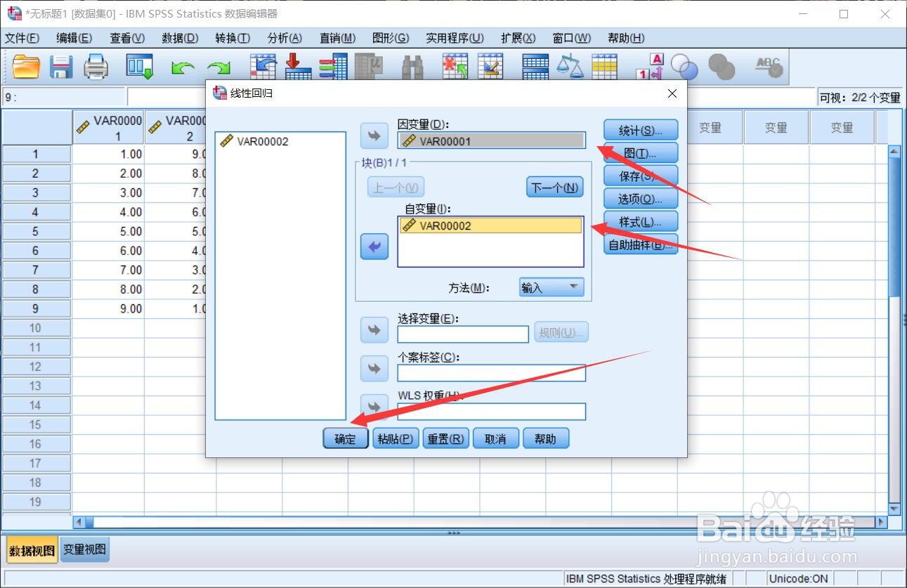Click the Show all variables grey circles icon
This screenshot has width=907, height=588.
pos(722,67)
